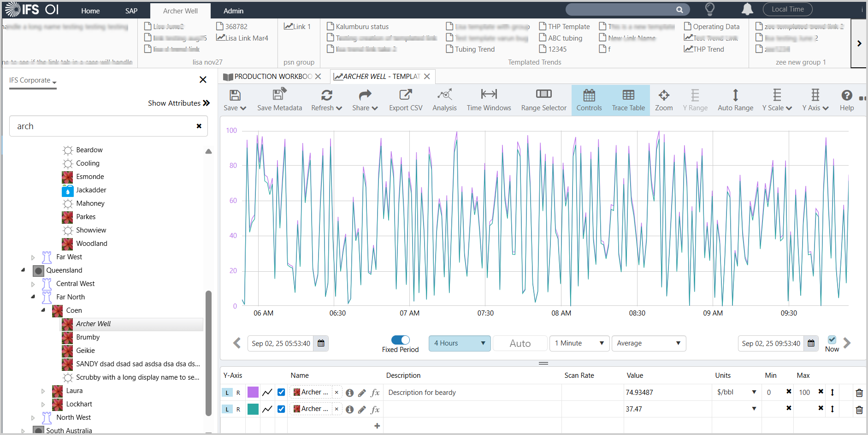
Task: Click the Export CSV toolbar icon
Action: click(x=405, y=100)
